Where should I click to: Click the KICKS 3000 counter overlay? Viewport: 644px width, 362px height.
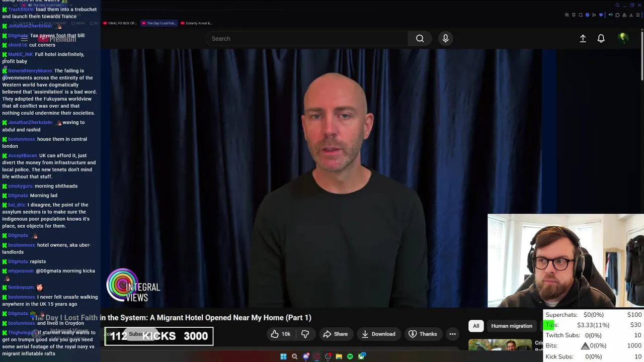tap(159, 336)
